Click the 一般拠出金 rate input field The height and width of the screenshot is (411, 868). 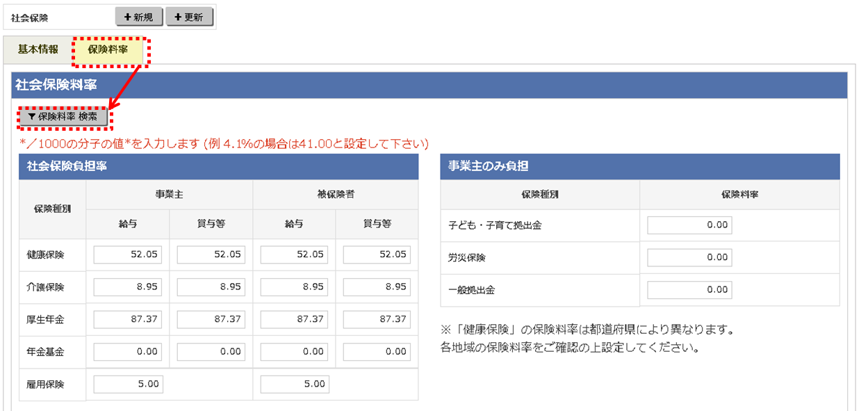pos(691,289)
